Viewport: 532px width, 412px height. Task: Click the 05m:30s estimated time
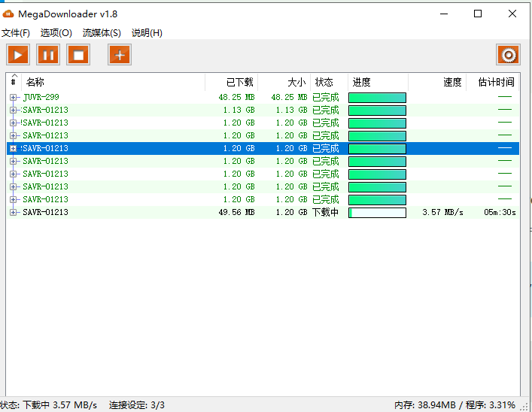[x=500, y=212]
